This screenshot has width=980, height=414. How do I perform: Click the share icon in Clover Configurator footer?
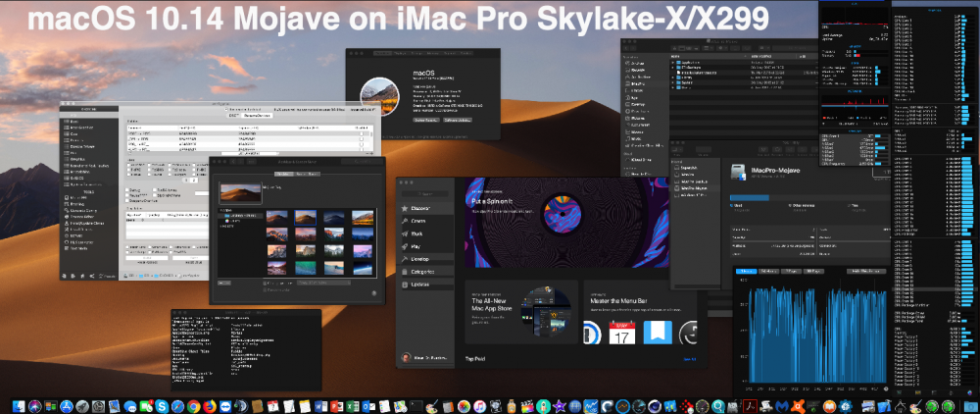coord(92,276)
